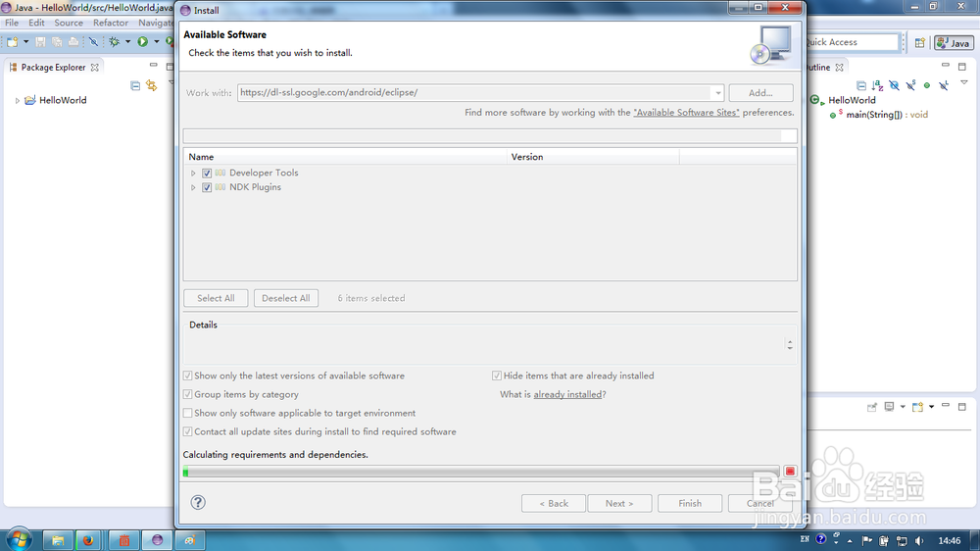
Task: Toggle Show only the latest versions checkbox
Action: point(187,376)
